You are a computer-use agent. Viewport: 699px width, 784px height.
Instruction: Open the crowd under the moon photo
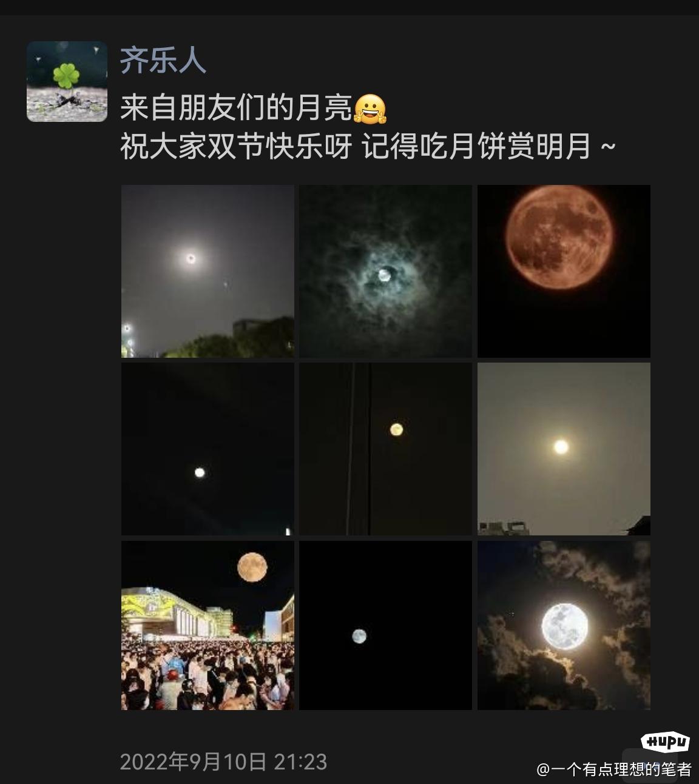point(208,625)
